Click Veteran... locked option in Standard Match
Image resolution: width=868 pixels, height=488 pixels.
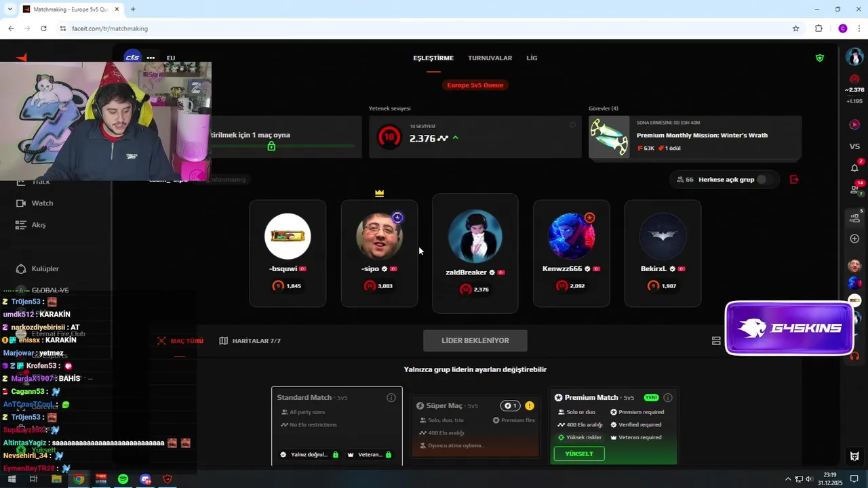tap(370, 455)
